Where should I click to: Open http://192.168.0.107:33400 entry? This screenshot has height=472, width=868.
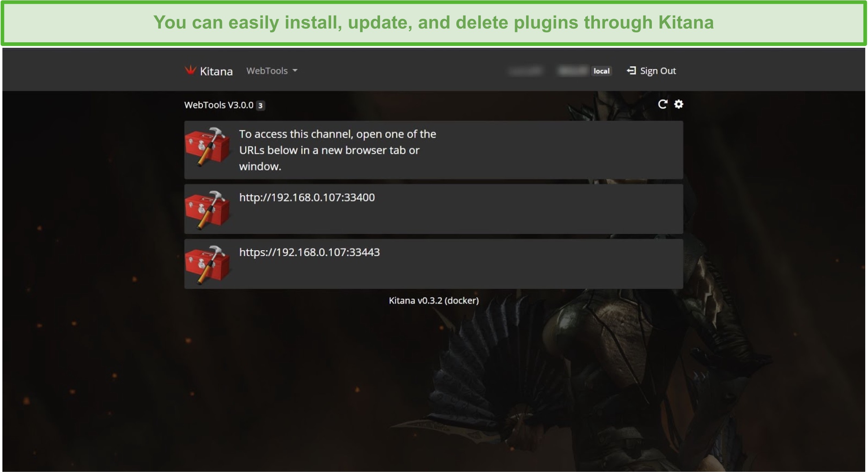point(433,209)
